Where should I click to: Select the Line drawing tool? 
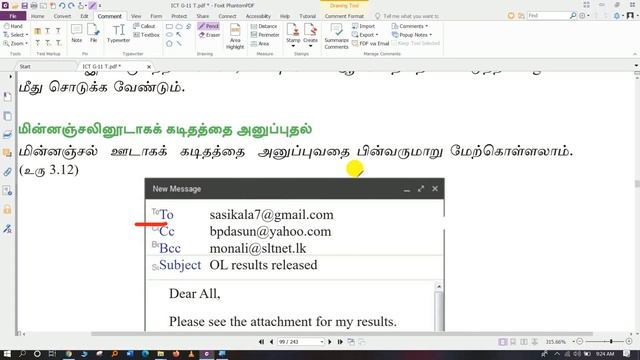pos(179,43)
